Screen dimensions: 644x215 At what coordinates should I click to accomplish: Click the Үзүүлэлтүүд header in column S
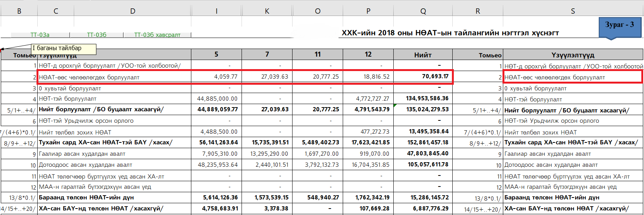click(572, 55)
